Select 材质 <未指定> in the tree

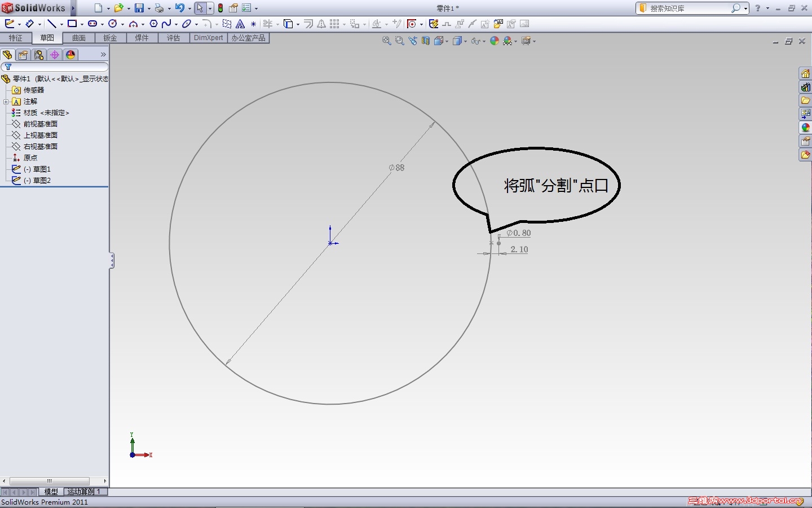[x=46, y=113]
